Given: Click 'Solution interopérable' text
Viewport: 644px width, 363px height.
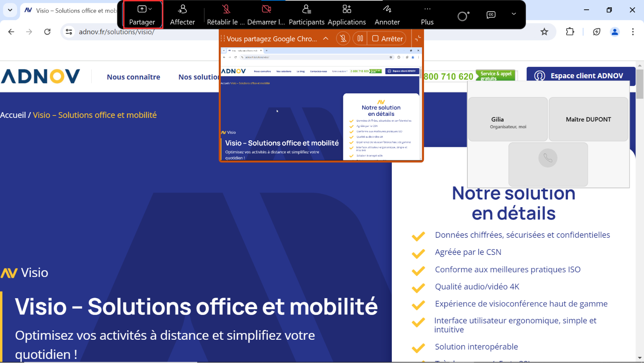Looking at the screenshot, I should [x=476, y=347].
